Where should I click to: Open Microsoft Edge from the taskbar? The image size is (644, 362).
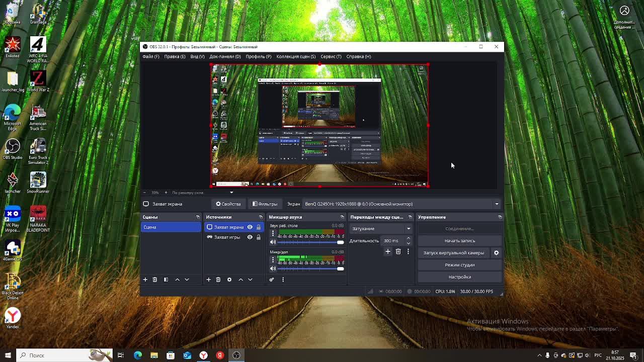[x=137, y=355]
